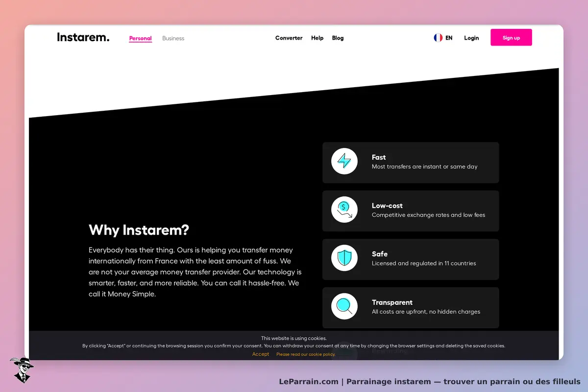Click 'Competitive exchange rates and low fees'

(429, 215)
